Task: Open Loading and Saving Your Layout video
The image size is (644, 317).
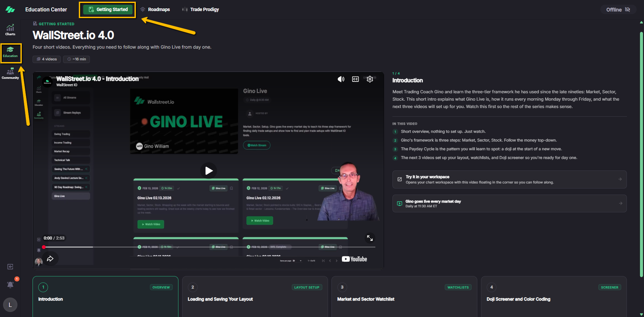Action: [255, 297]
